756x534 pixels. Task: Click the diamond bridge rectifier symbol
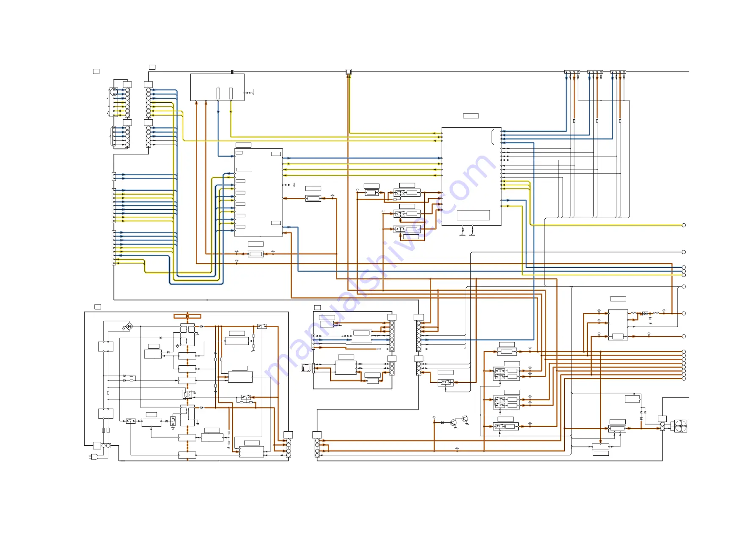(129, 326)
